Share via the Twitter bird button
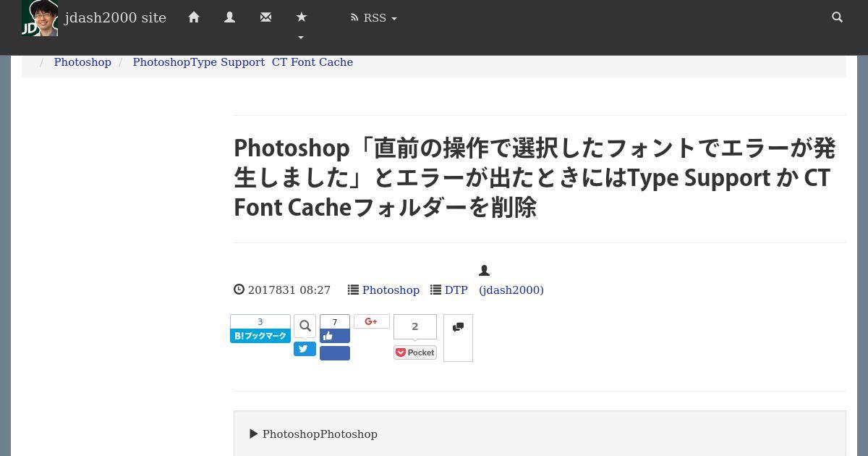 [305, 349]
